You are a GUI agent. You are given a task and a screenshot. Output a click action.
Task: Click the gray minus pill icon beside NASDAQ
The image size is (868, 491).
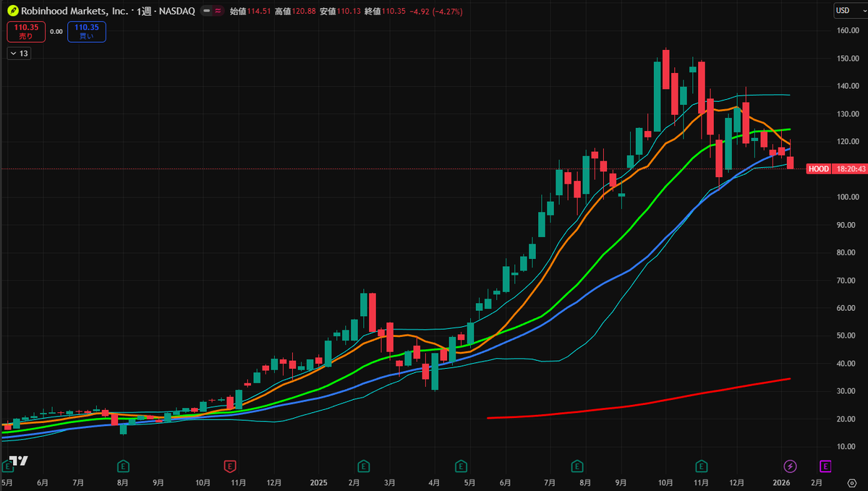208,12
